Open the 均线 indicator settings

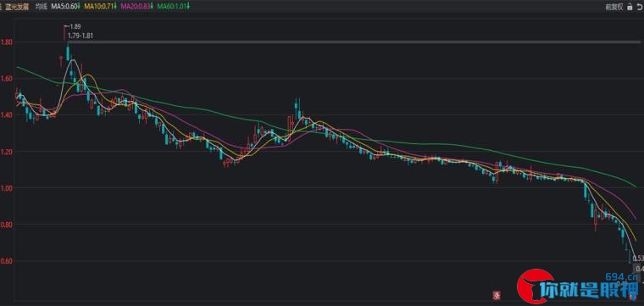(41, 7)
